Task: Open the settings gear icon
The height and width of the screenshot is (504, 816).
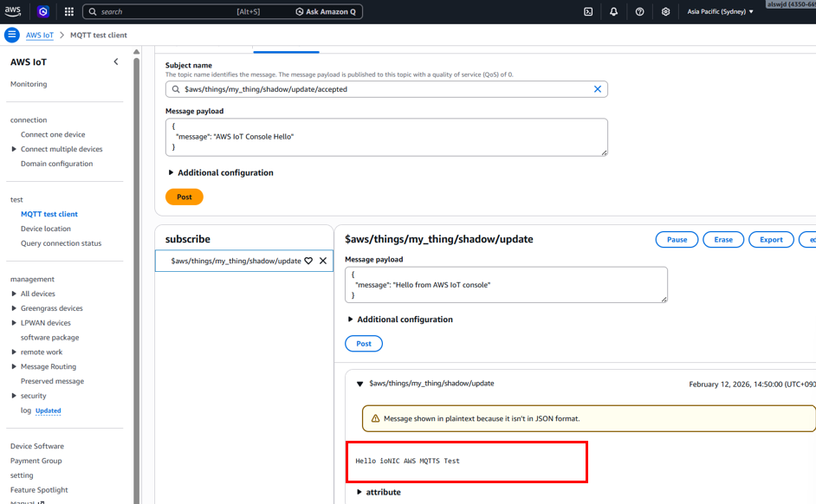Action: (x=665, y=12)
